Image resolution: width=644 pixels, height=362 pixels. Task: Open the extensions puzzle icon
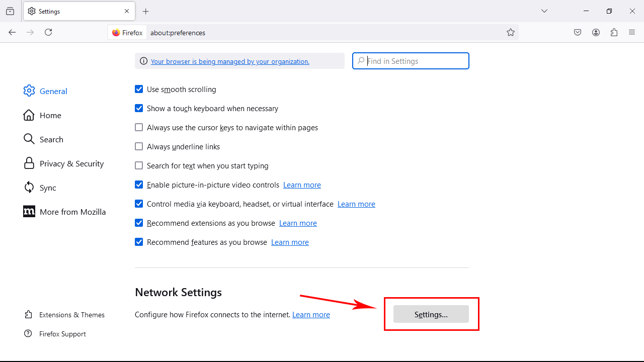point(614,32)
